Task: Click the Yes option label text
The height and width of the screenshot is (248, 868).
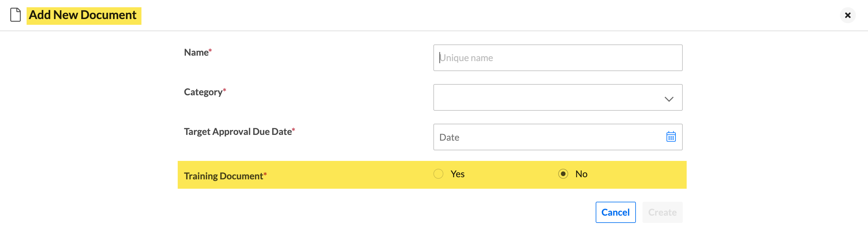Action: tap(457, 174)
